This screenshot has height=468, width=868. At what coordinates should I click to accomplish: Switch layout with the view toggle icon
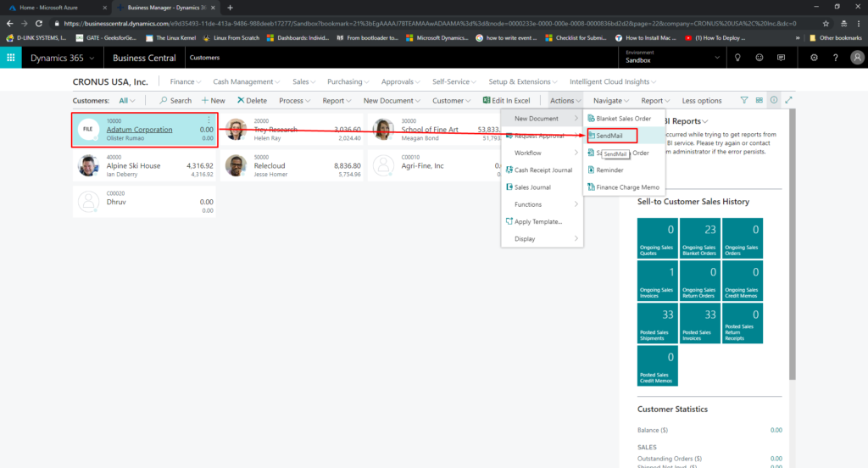click(759, 100)
